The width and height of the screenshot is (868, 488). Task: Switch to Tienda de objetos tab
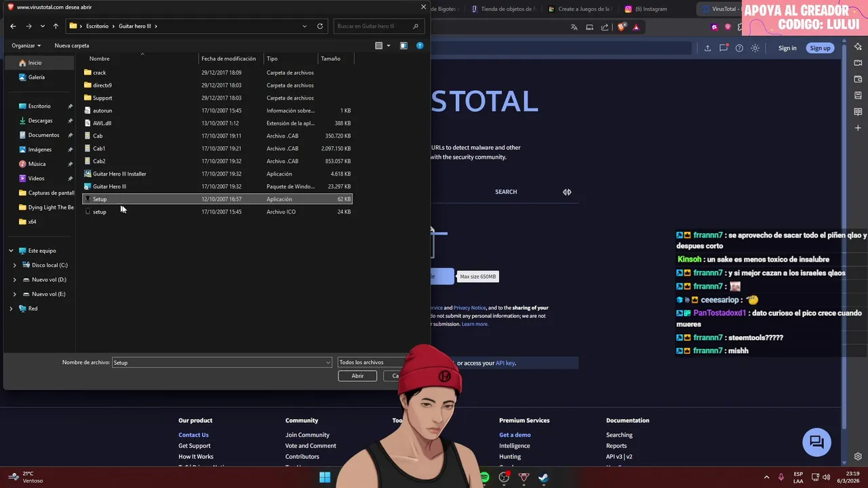click(x=503, y=9)
